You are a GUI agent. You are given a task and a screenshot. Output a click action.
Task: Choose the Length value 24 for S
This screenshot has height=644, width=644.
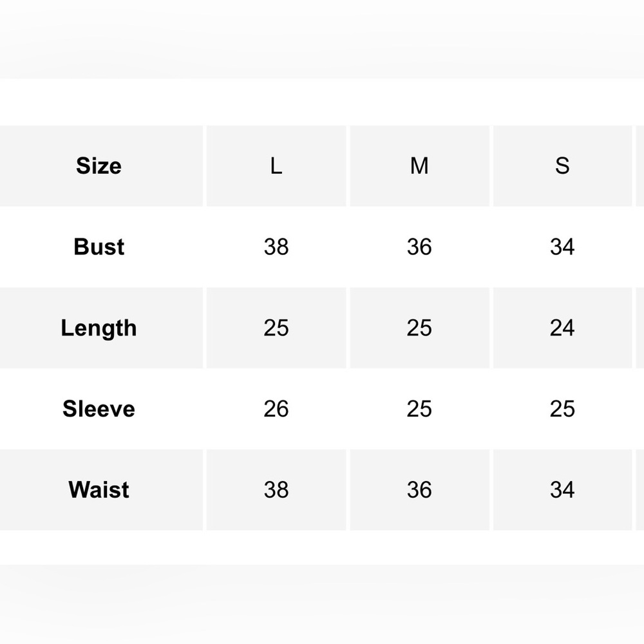pyautogui.click(x=562, y=328)
